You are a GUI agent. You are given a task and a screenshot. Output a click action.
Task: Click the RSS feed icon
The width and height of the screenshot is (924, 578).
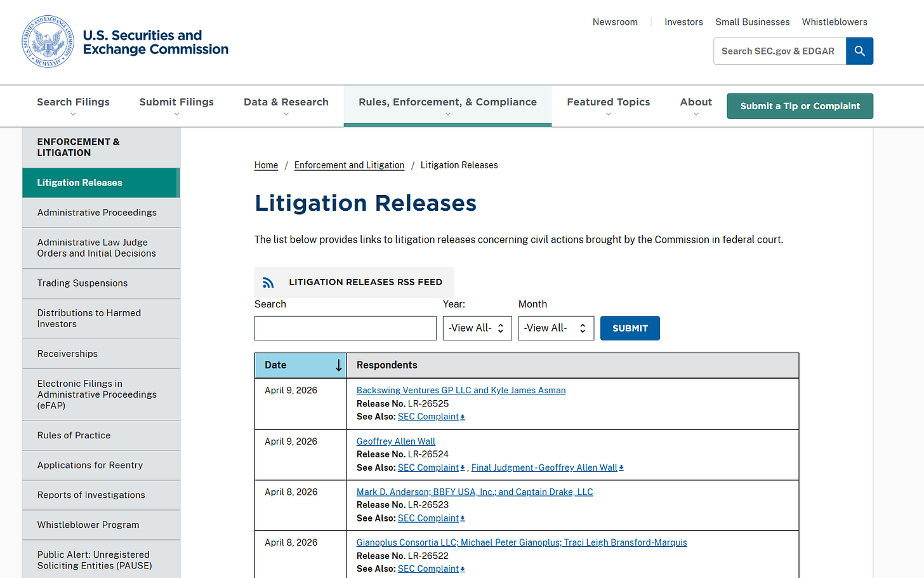coord(268,283)
